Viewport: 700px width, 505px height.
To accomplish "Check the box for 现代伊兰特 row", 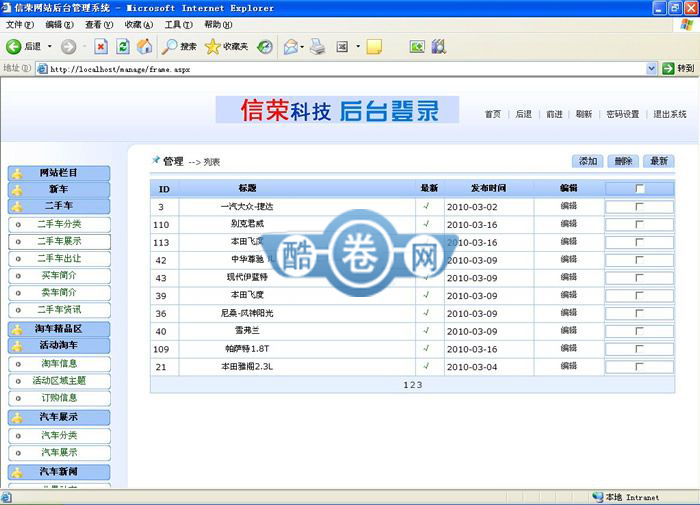I will [640, 278].
